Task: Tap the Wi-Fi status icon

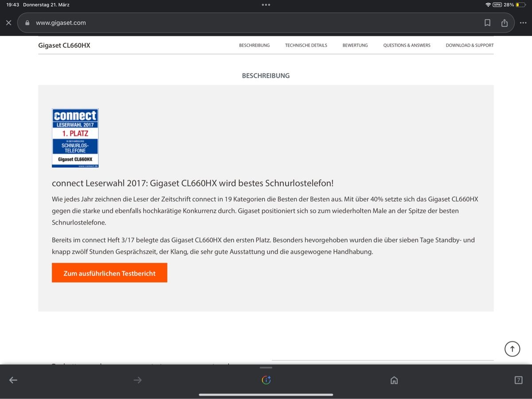Action: pyautogui.click(x=488, y=5)
